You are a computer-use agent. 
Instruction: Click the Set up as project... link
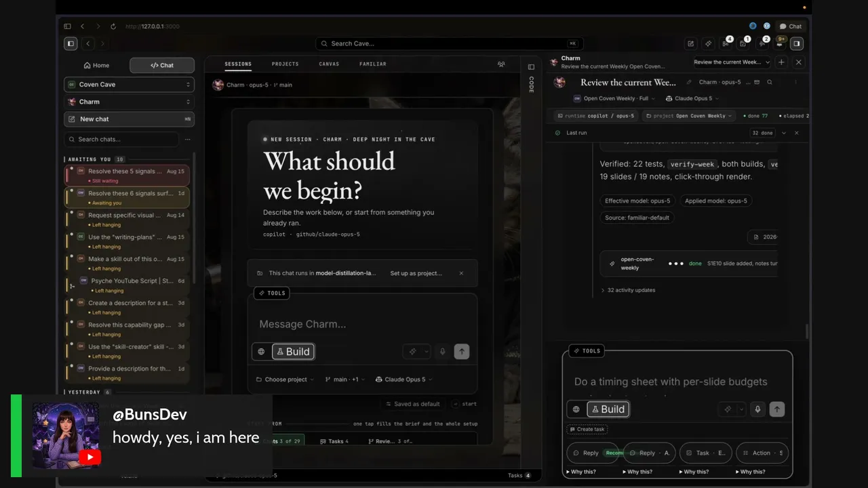416,273
